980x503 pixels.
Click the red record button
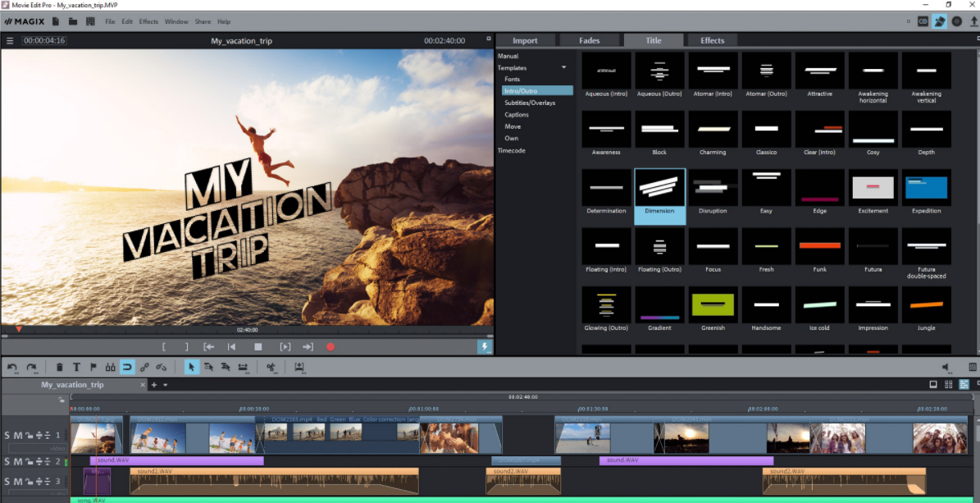tap(330, 346)
